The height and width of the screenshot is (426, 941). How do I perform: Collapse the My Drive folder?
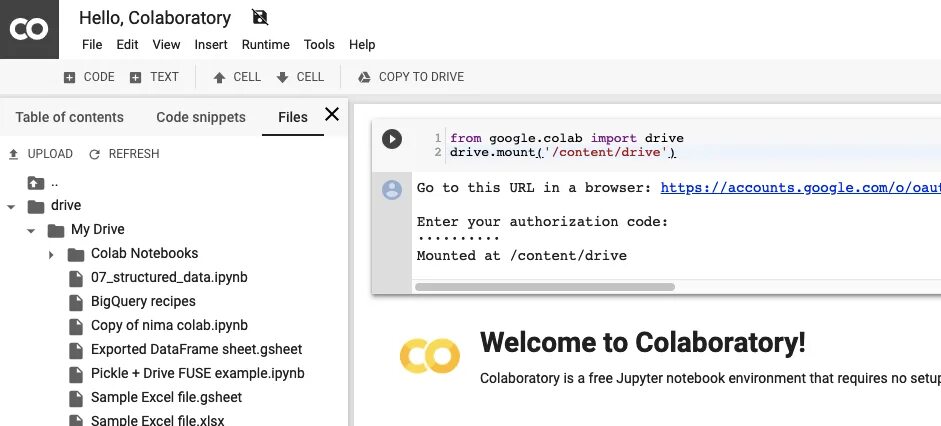click(x=31, y=231)
